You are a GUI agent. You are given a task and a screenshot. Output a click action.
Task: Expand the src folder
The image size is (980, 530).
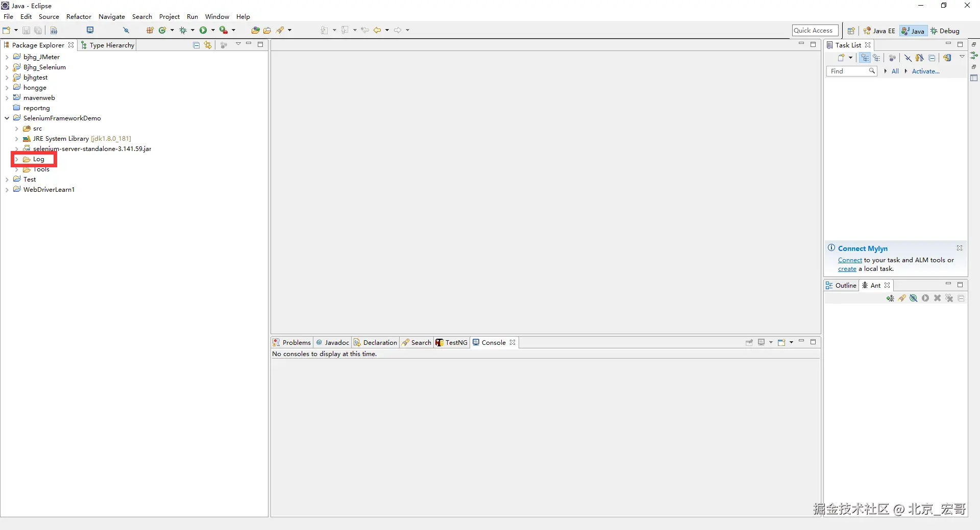coord(16,129)
